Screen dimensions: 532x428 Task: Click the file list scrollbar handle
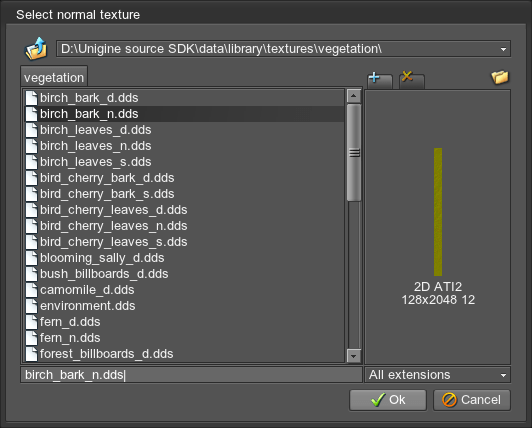354,153
